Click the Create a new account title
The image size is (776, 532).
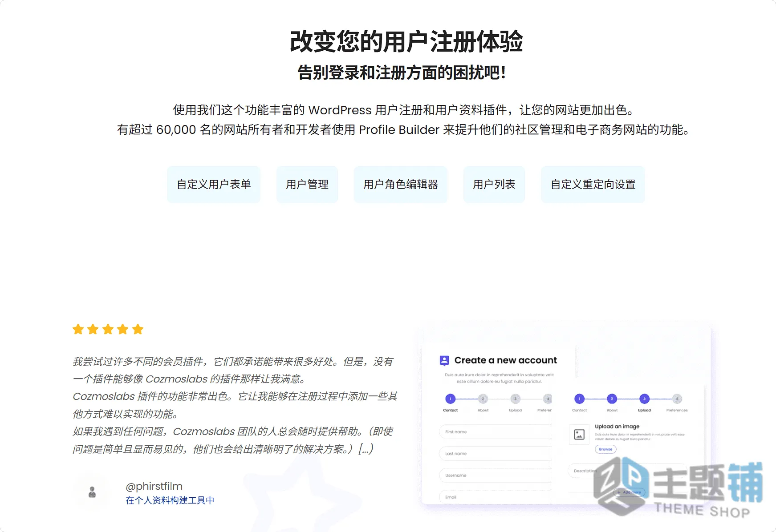click(506, 360)
